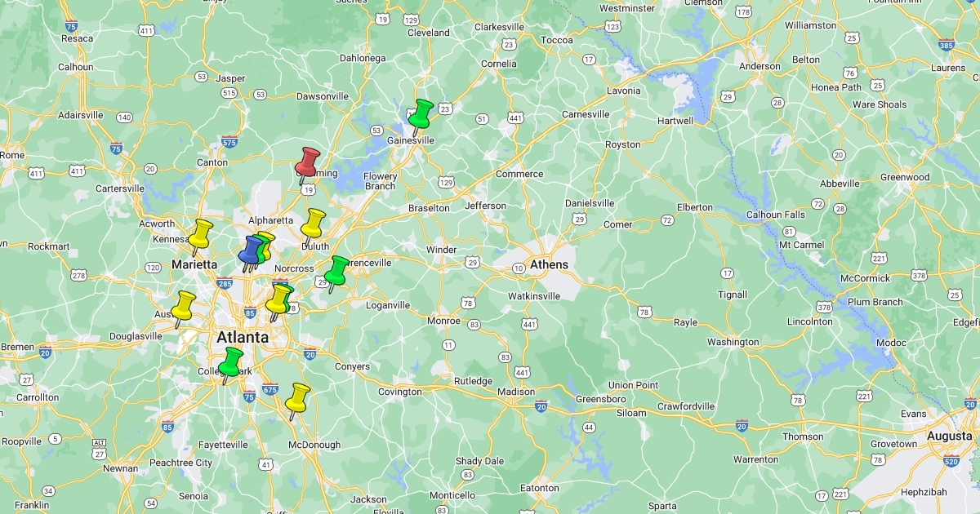Click the I-385 shield near Laurens
Screen dimensions: 980x514
pos(947,46)
